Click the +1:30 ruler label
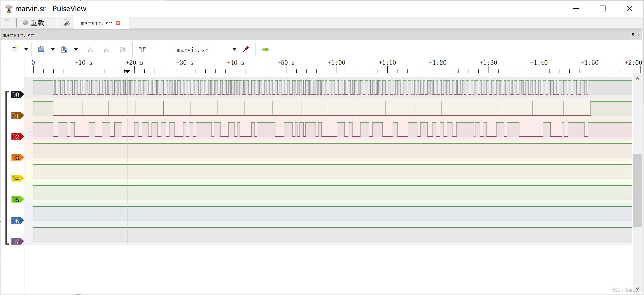This screenshot has width=644, height=295. [x=489, y=62]
